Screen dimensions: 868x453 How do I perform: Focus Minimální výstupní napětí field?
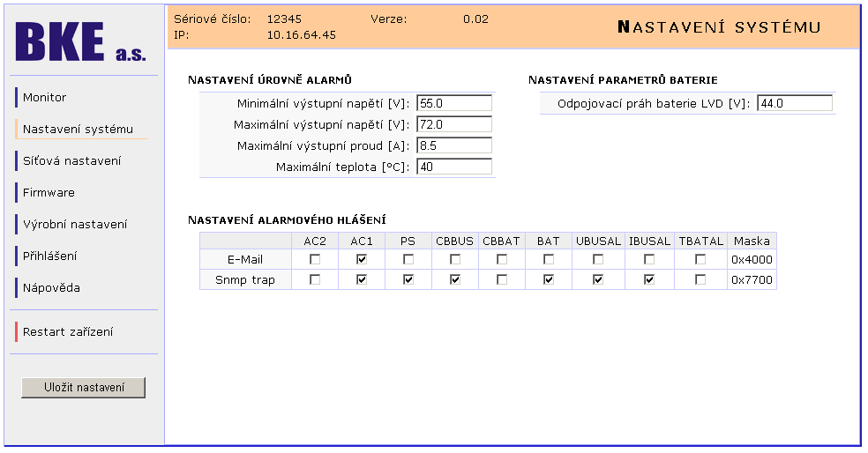[454, 103]
